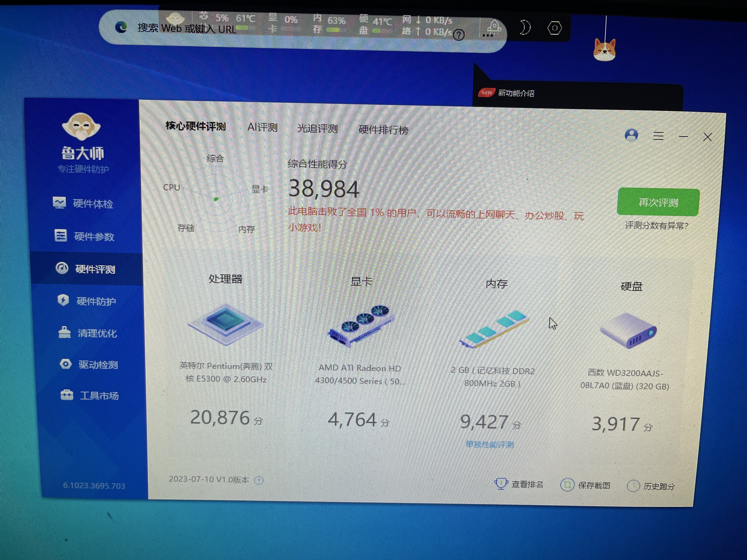Viewport: 747px width, 560px height.
Task: Click graphics card score 4,764 分
Action: click(359, 420)
